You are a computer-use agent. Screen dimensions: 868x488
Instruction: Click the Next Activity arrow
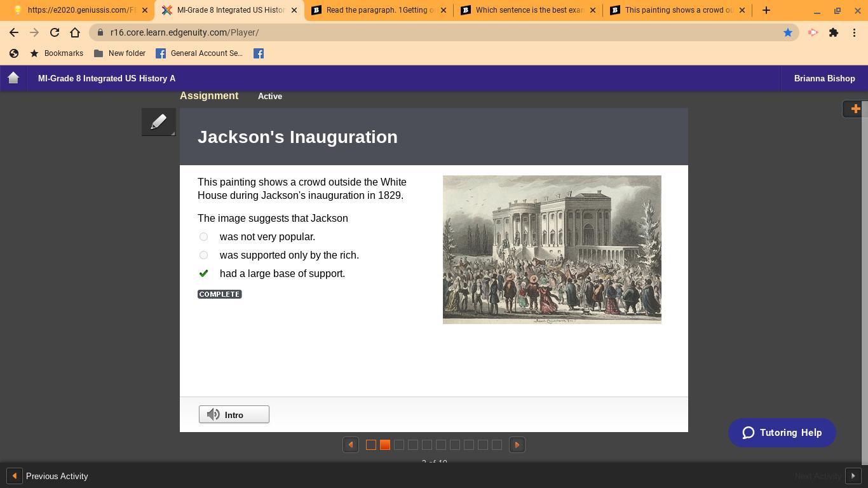pyautogui.click(x=853, y=476)
